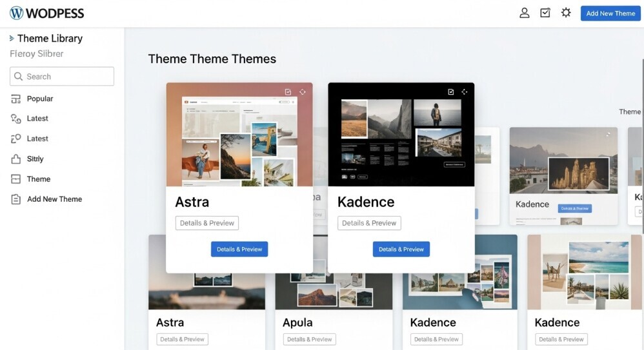Click the edit icon on featured Kadence card
The width and height of the screenshot is (644, 350).
[x=450, y=92]
